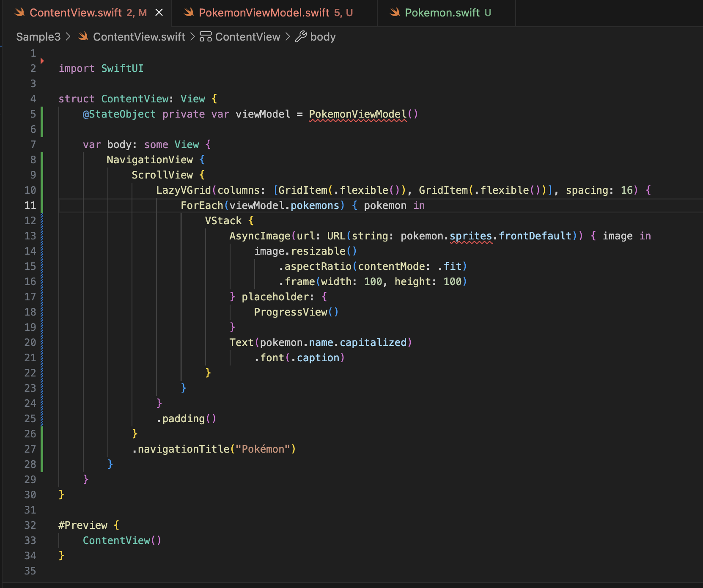703x588 pixels.
Task: Click LazyVGrid on line 10
Action: coord(184,190)
